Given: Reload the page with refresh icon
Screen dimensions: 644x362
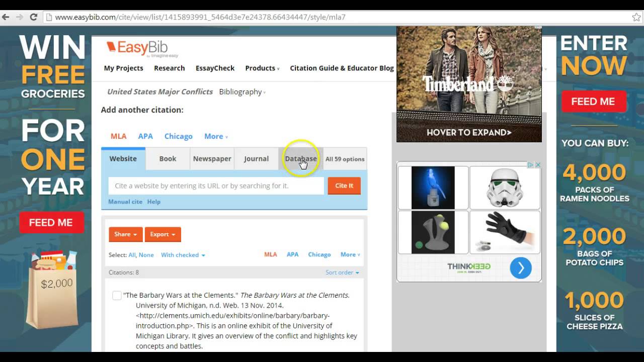Looking at the screenshot, I should (x=34, y=17).
